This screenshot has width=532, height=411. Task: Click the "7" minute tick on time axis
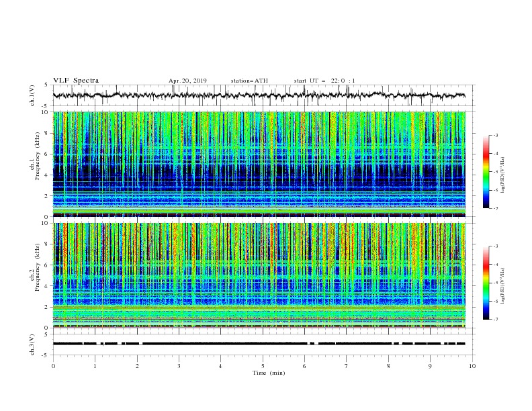pyautogui.click(x=347, y=366)
